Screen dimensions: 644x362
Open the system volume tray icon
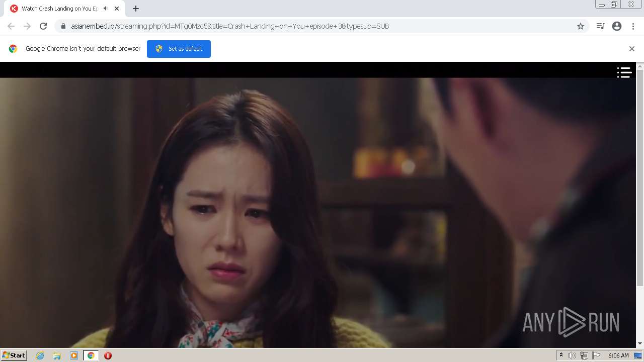[x=572, y=355]
